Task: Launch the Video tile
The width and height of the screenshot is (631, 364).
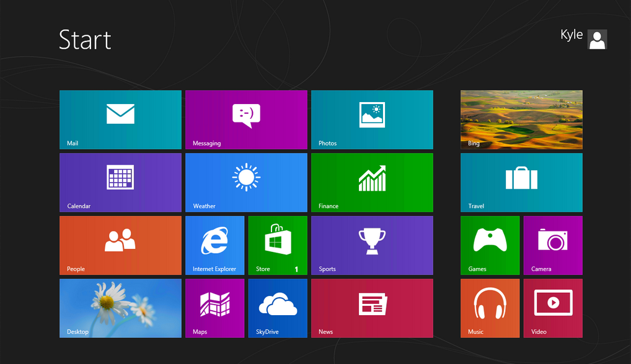Action: point(553,308)
